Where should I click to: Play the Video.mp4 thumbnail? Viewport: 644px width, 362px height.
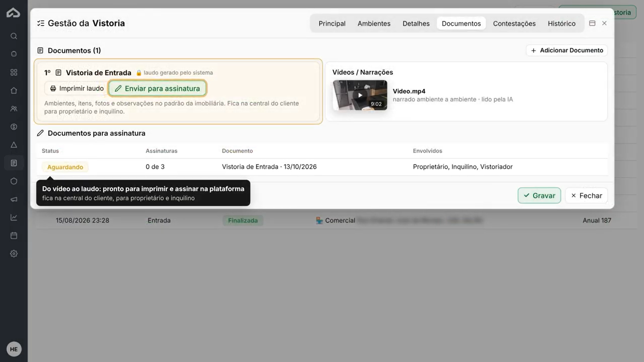click(360, 95)
